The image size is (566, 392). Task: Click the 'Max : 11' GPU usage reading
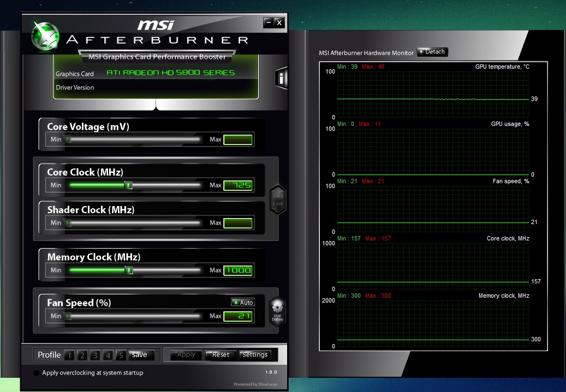(370, 124)
